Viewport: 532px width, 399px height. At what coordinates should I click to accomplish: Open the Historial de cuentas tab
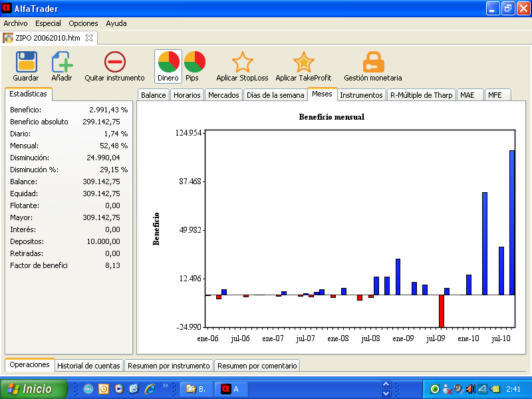point(88,366)
